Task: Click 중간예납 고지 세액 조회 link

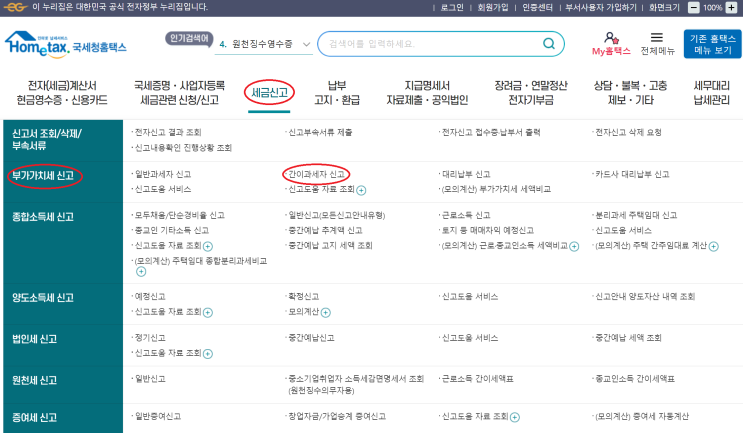Action: 330,245
